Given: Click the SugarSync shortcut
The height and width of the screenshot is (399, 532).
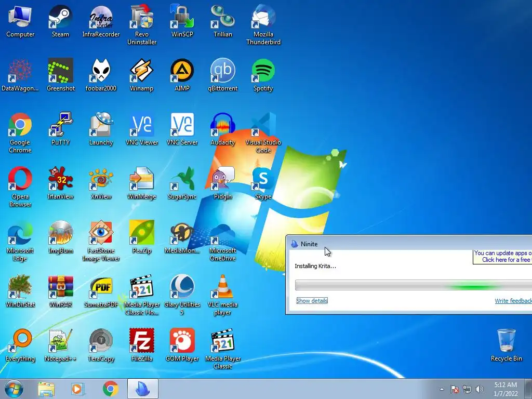Looking at the screenshot, I should coord(182,183).
